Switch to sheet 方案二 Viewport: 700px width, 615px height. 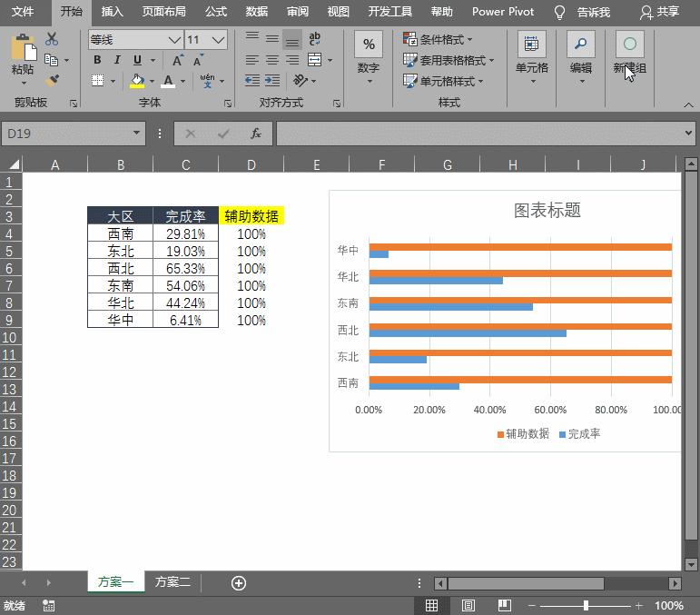pyautogui.click(x=173, y=581)
